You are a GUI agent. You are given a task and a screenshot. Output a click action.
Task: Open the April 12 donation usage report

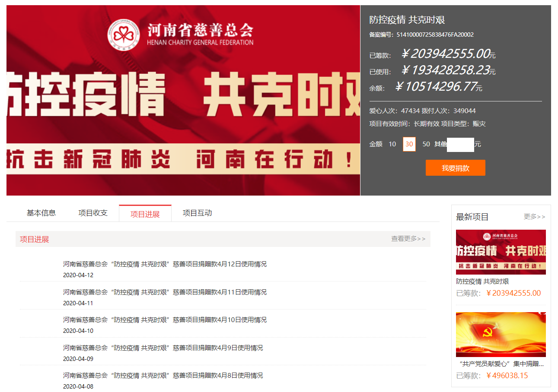[165, 264]
